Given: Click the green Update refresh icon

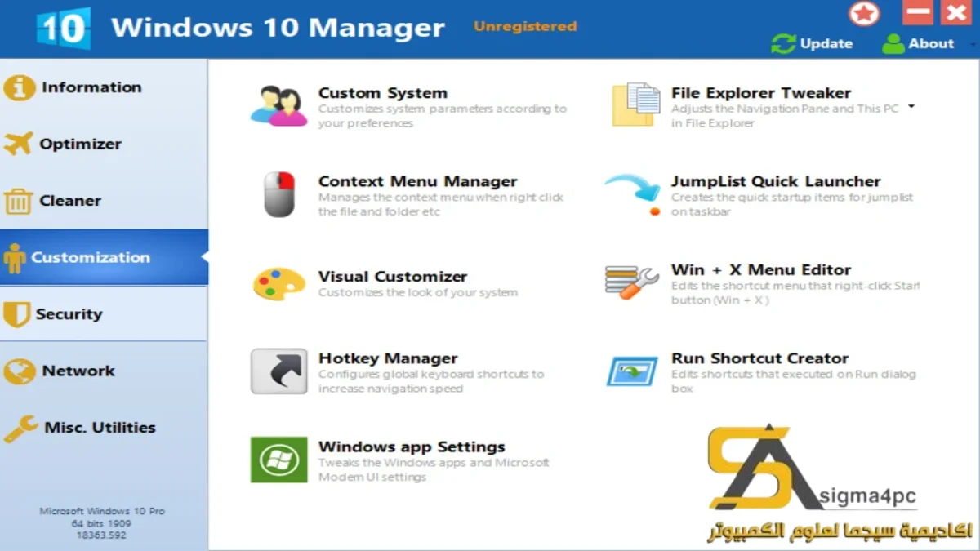Looking at the screenshot, I should click(x=783, y=44).
